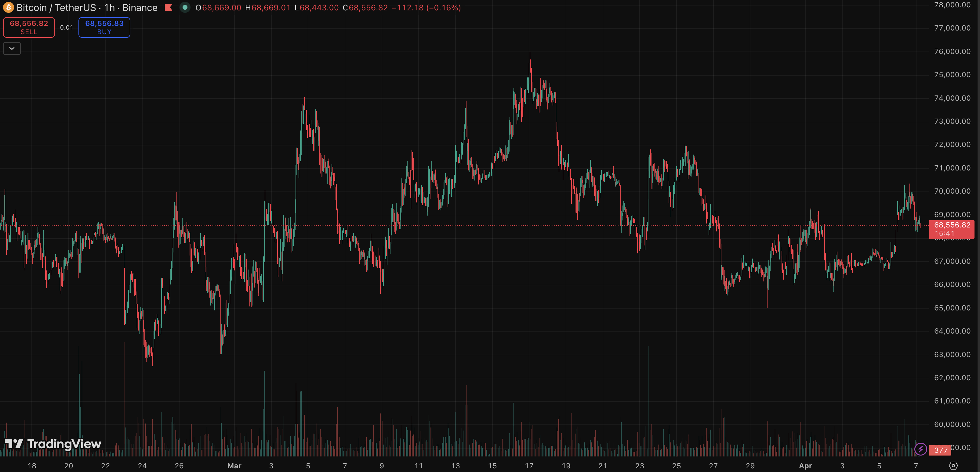The image size is (980, 472).
Task: Click the Mar label on time axis
Action: click(234, 466)
